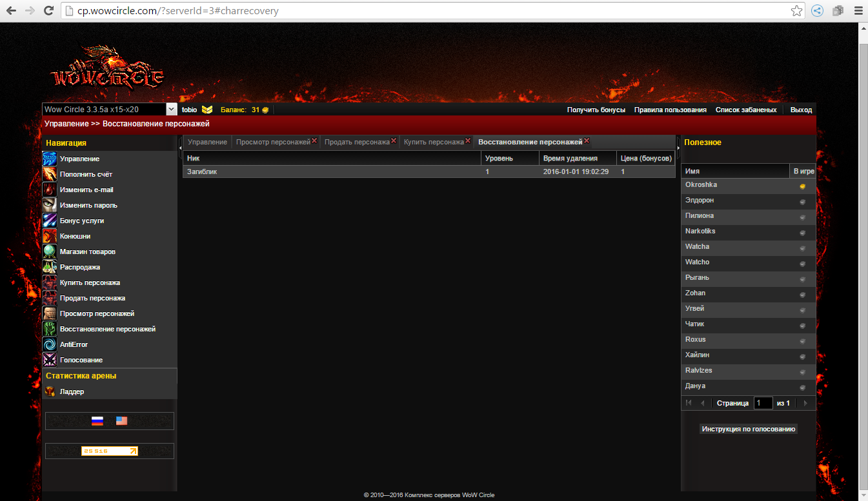Collapse the left navigation panel arrow
868x501 pixels.
(180, 148)
